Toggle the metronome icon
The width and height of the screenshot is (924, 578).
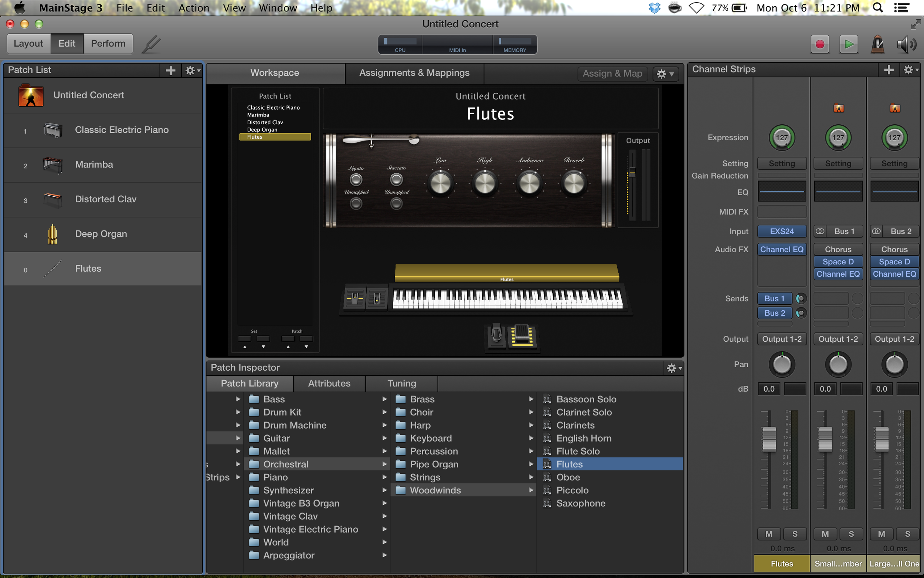[x=877, y=44]
